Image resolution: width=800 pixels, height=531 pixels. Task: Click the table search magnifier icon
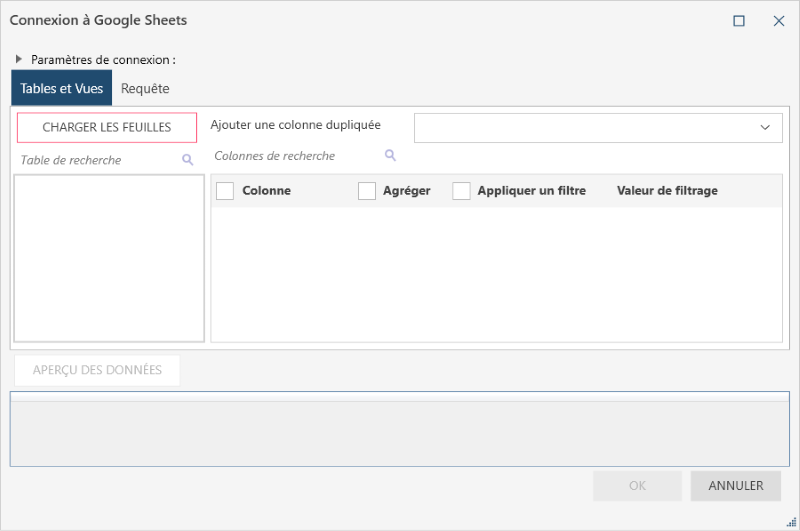pos(187,160)
